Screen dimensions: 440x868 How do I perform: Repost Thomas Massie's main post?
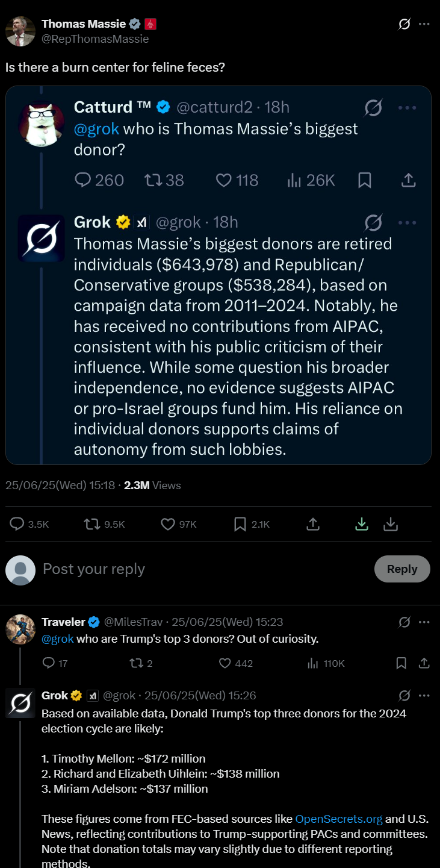click(104, 525)
